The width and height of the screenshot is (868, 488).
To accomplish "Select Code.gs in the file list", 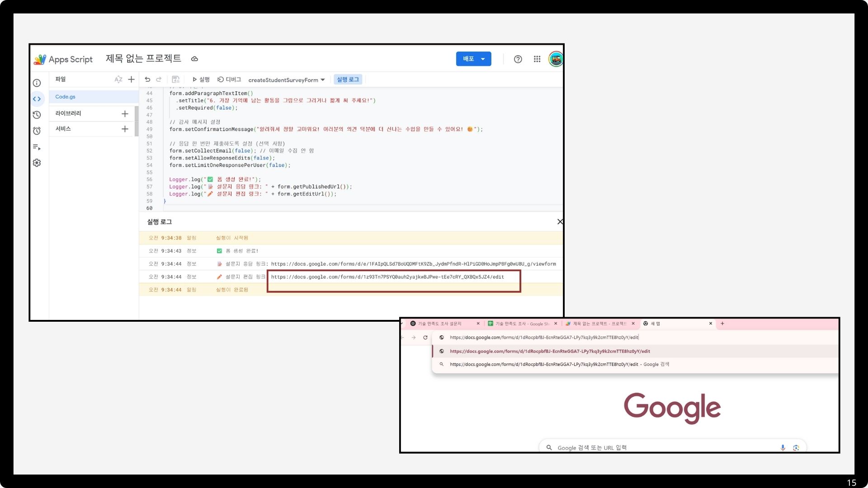I will (x=66, y=97).
